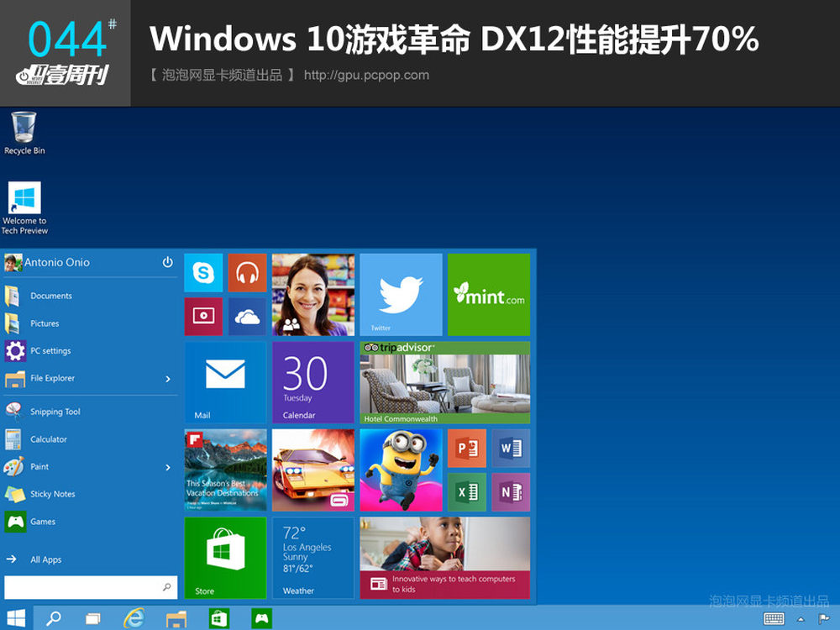Show hidden system tray icons
Screen dimensions: 840x630
pos(801,619)
